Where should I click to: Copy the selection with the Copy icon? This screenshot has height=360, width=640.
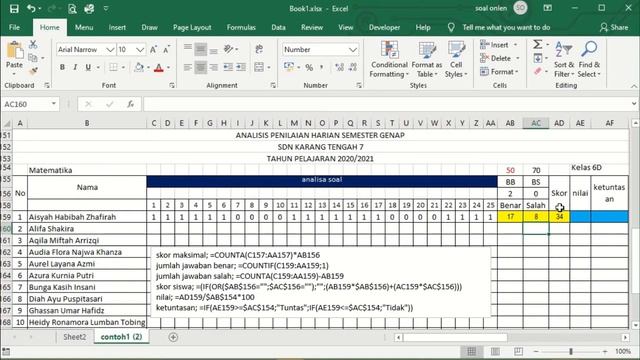33,58
